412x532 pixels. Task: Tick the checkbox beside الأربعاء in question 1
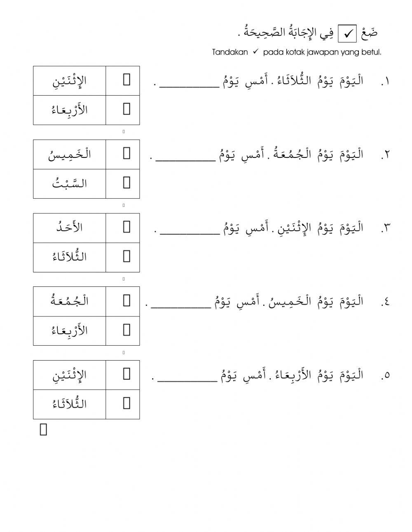coord(126,109)
